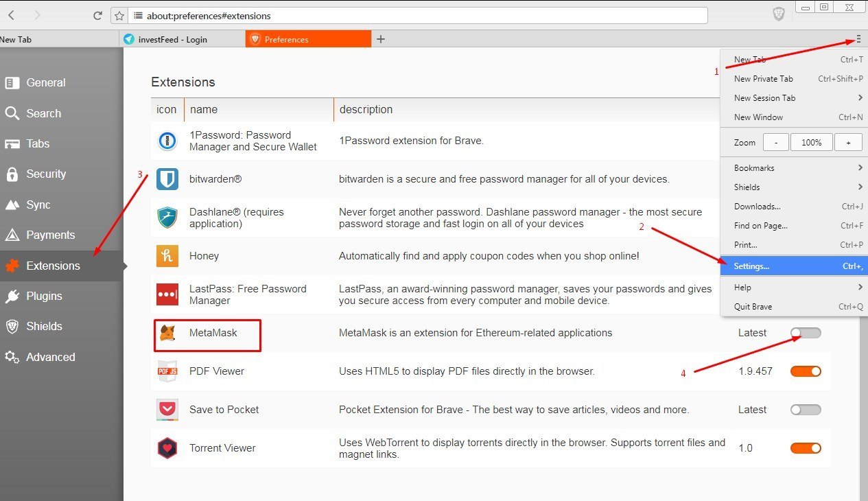Choose New Window from menu

click(x=794, y=117)
